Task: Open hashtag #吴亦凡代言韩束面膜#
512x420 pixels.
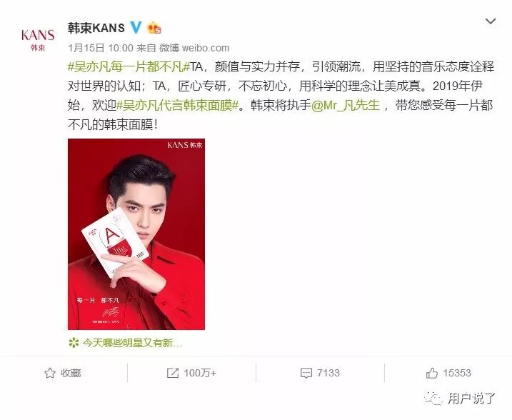Action: point(178,105)
